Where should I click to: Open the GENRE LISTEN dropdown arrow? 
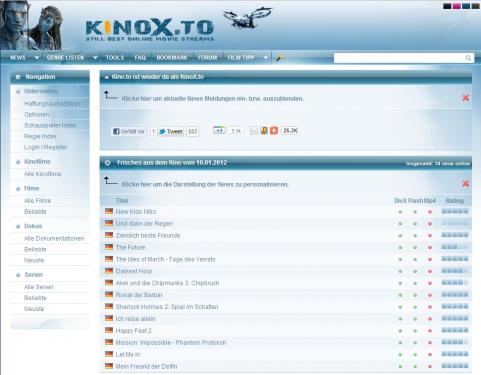coord(95,58)
